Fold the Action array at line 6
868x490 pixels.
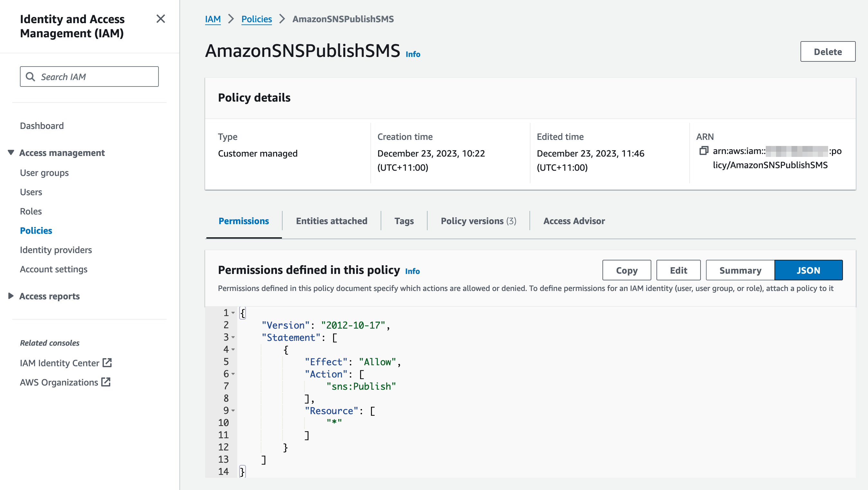point(233,374)
